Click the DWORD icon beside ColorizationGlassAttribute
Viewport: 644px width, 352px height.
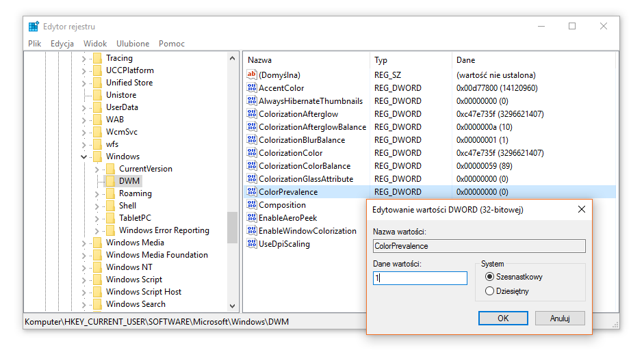(x=252, y=178)
